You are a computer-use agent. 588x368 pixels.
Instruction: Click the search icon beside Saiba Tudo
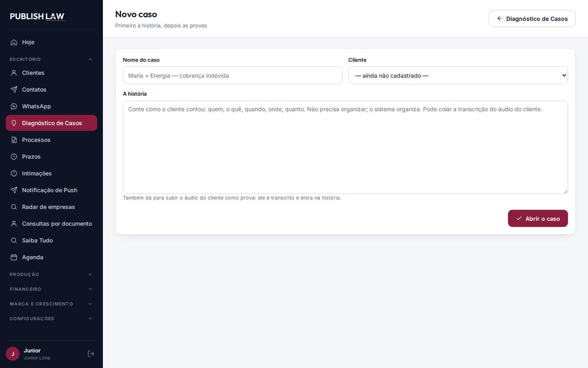point(14,241)
